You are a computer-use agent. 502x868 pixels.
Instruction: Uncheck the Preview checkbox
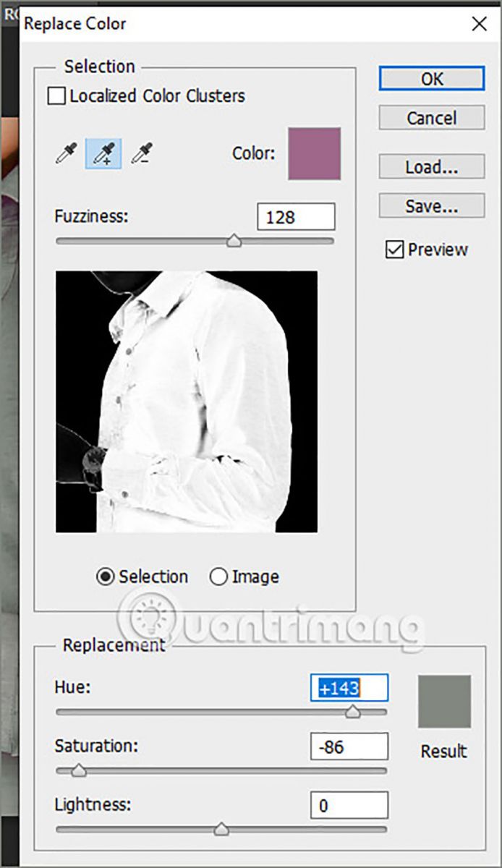click(395, 250)
